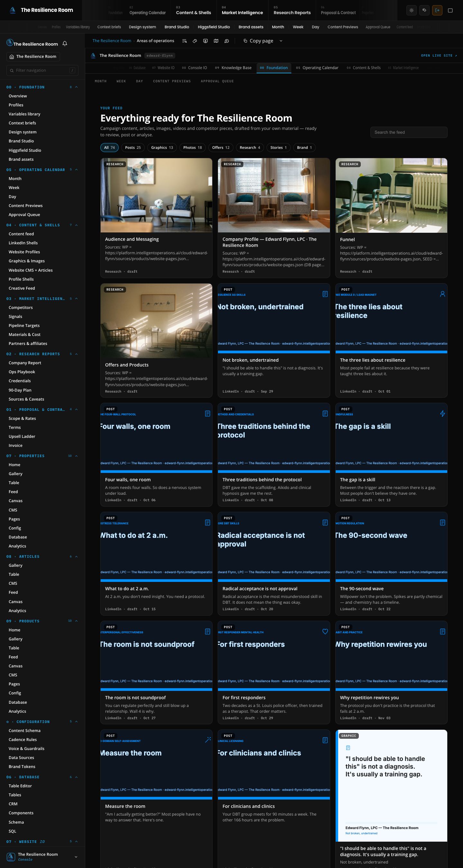Click the chat bubble icon beside breadcrumb
Screen dimensions: 463x868
(x=227, y=41)
